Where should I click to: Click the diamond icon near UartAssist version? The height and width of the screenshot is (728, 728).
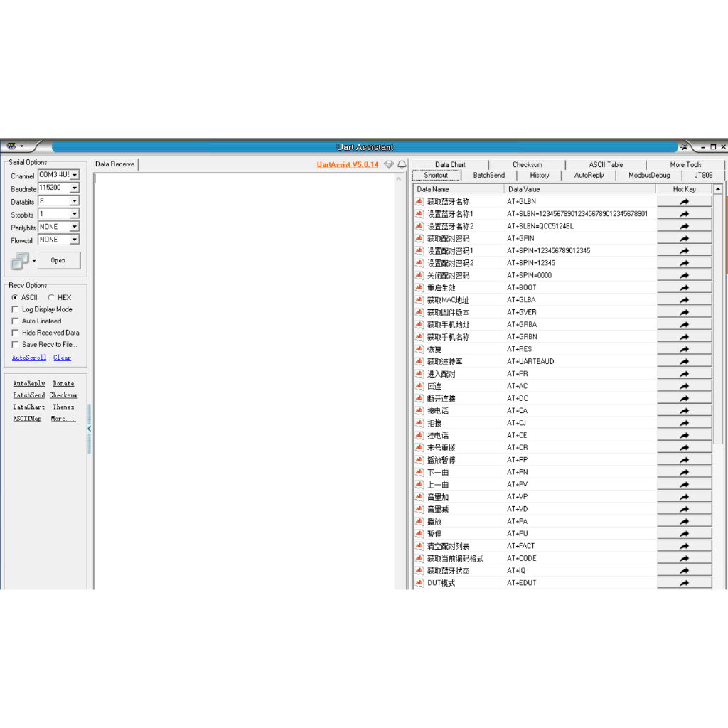coord(389,164)
